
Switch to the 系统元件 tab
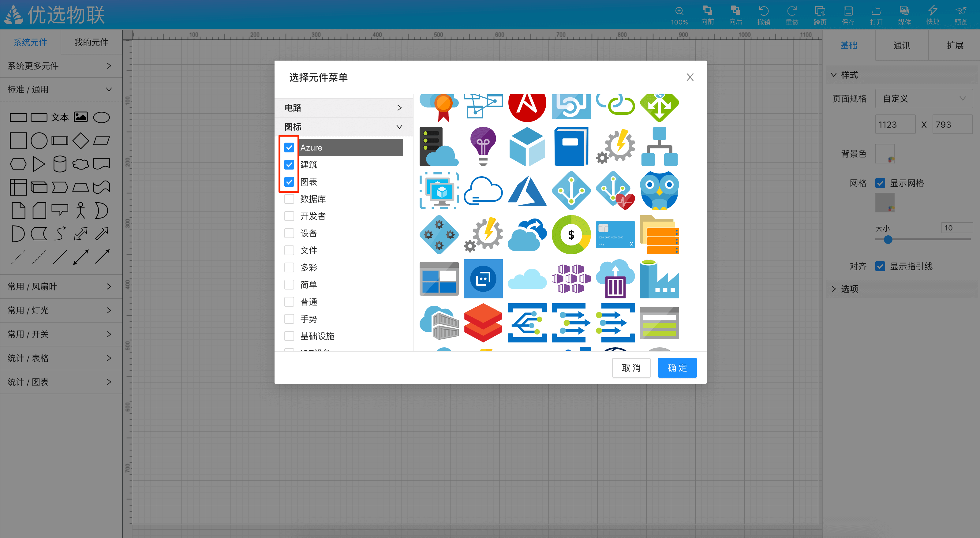(x=30, y=42)
